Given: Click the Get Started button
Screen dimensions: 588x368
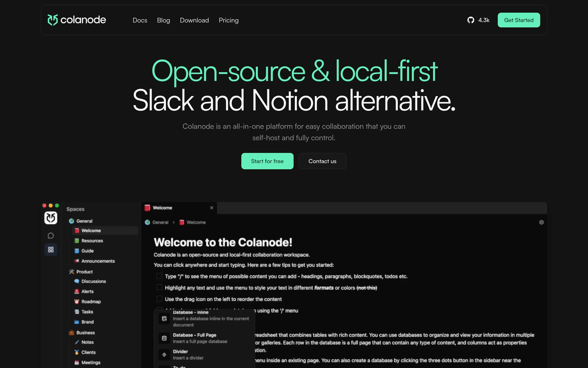Looking at the screenshot, I should [x=519, y=20].
